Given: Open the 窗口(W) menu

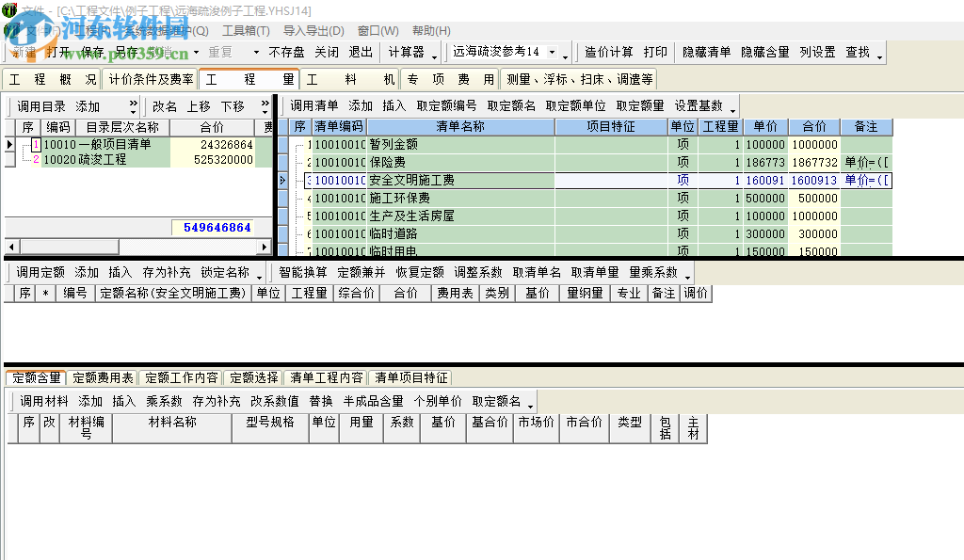Looking at the screenshot, I should click(378, 31).
